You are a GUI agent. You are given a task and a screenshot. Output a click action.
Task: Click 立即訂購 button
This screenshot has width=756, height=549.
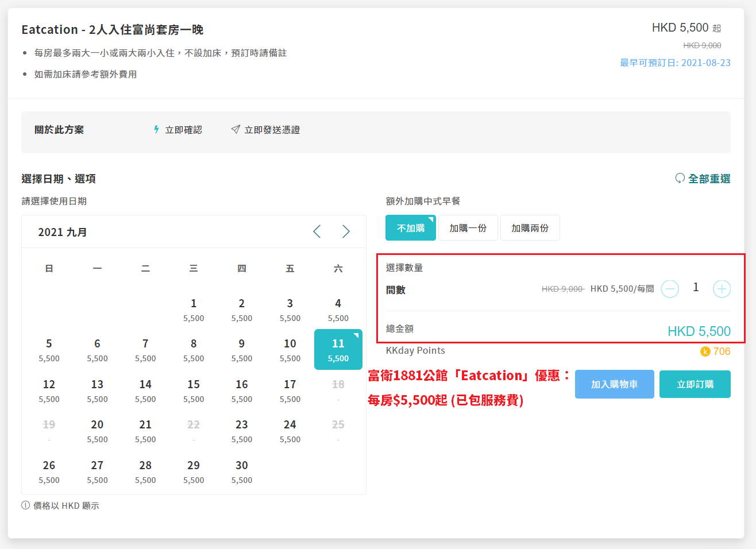tap(695, 384)
